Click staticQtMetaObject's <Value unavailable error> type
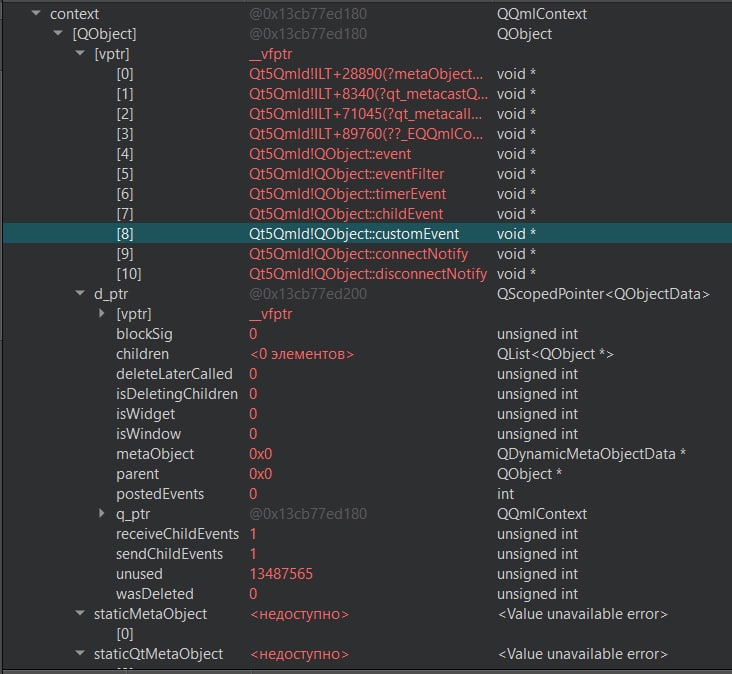 (583, 654)
